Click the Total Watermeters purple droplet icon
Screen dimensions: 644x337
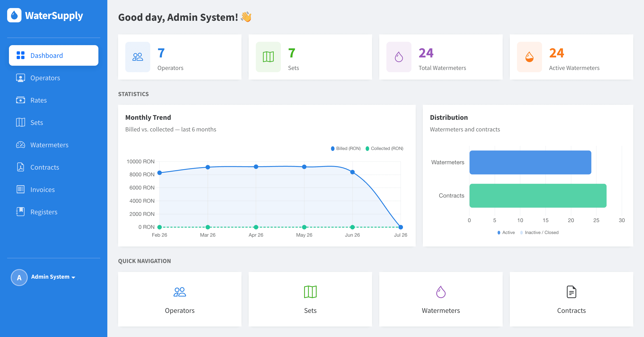coord(399,57)
